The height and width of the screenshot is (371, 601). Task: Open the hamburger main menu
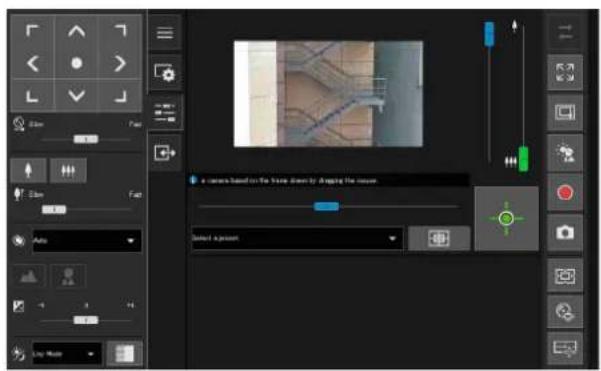tap(165, 33)
